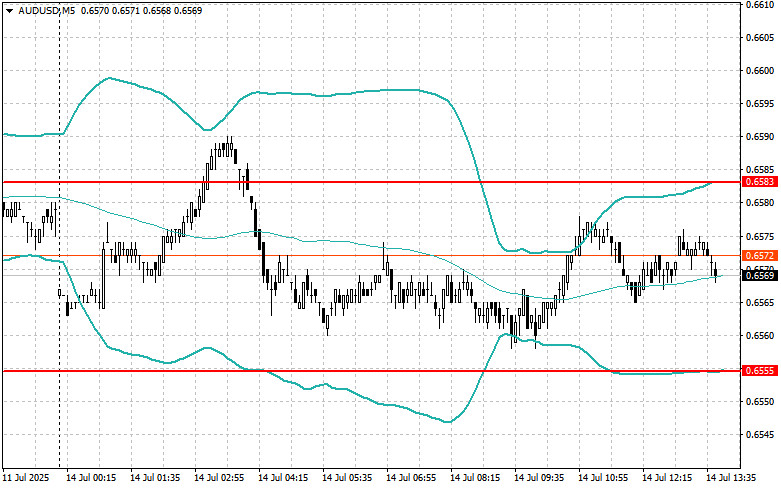Click the 14 Jul 05:35 time label
Viewport: 781px width, 489px height.
[x=347, y=478]
